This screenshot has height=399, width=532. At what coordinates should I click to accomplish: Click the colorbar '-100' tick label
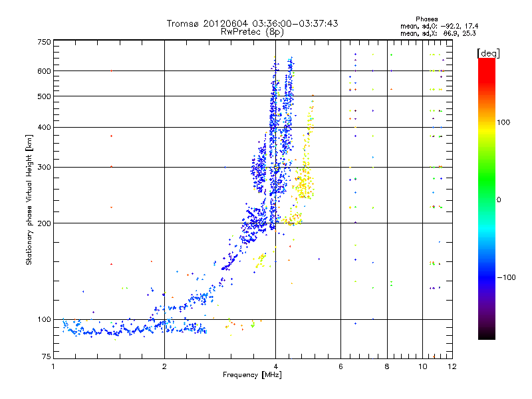pos(506,277)
